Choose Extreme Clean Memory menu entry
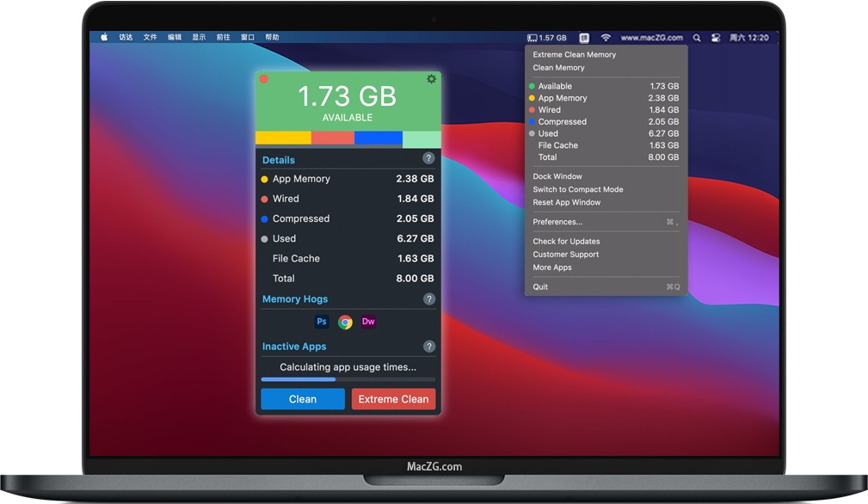This screenshot has height=504, width=868. [574, 54]
